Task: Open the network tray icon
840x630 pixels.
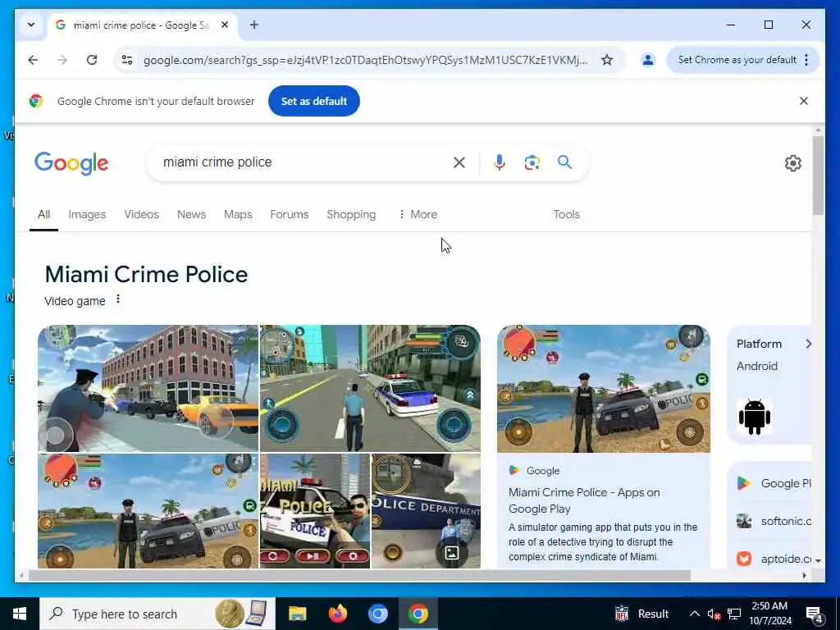Action: pos(734,614)
